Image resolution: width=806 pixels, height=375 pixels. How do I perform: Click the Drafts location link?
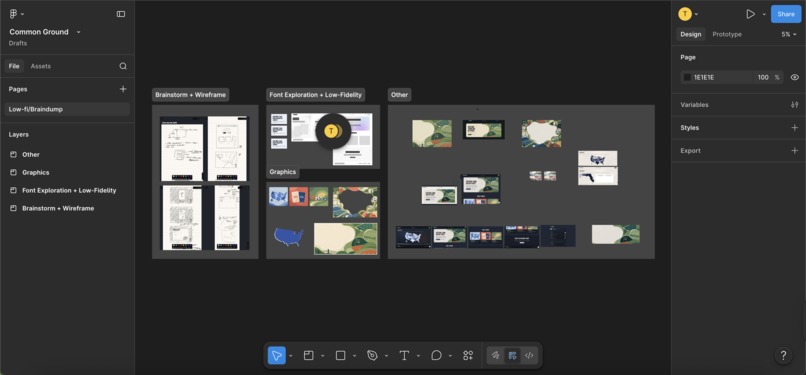click(x=18, y=43)
